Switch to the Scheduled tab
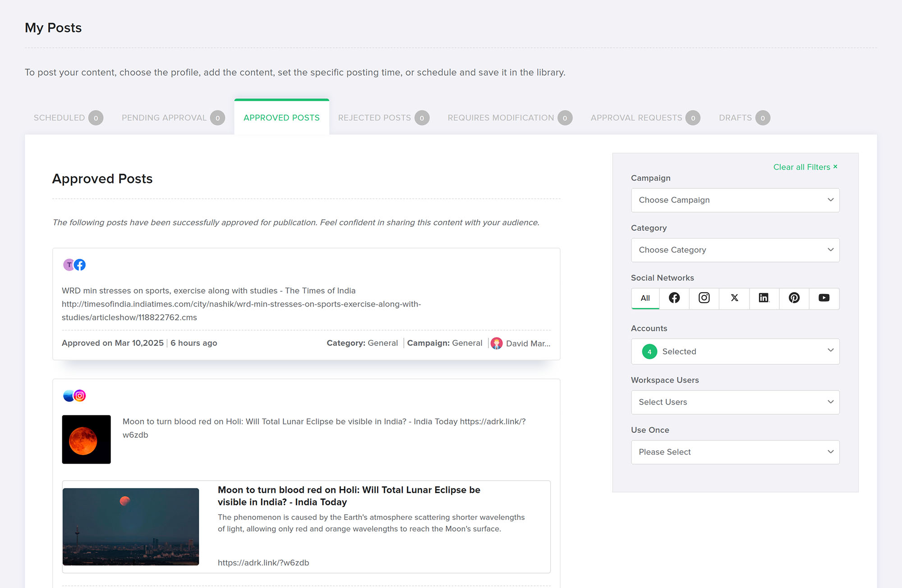 click(59, 118)
